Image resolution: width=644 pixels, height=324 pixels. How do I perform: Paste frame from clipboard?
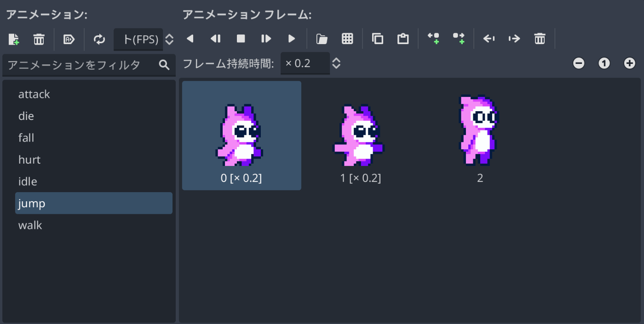click(x=403, y=39)
